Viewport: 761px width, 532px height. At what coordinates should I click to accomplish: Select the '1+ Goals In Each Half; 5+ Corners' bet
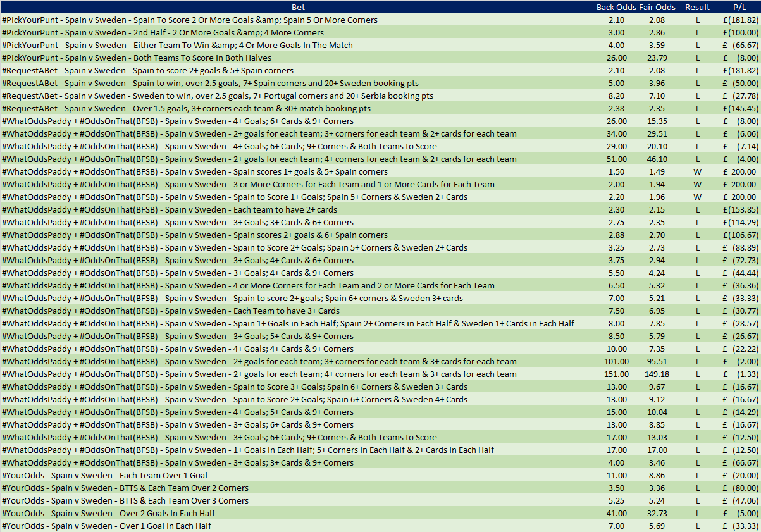coord(248,450)
